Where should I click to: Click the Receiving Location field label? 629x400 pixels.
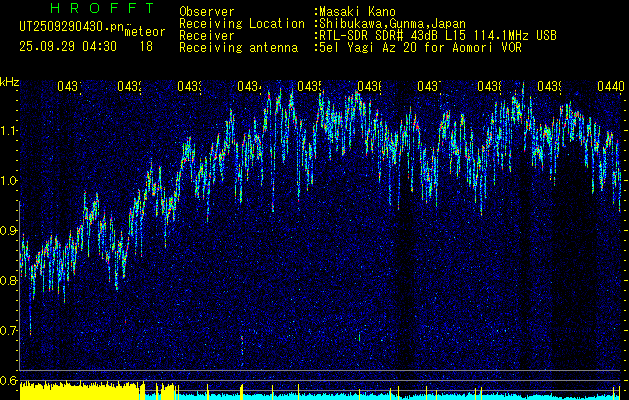242,23
